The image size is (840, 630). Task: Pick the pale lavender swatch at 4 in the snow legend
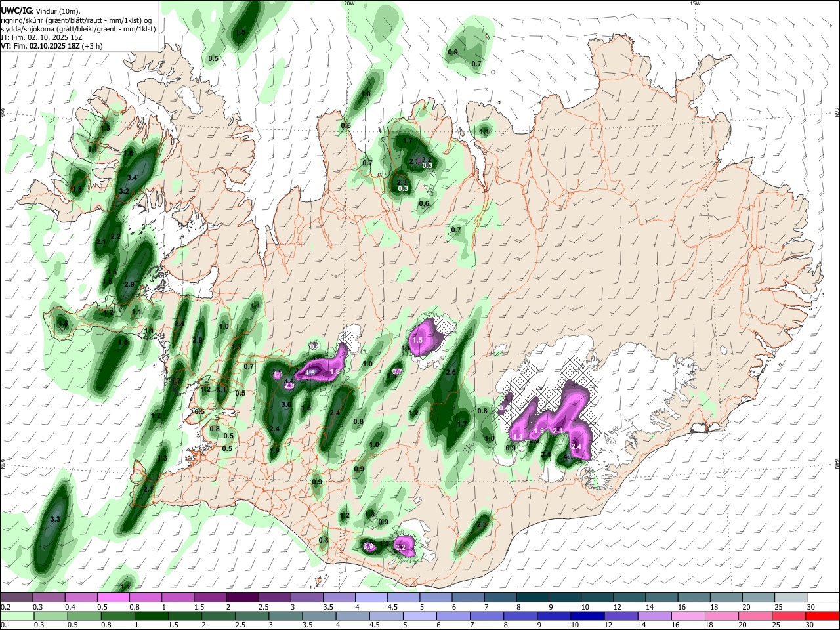pos(370,597)
